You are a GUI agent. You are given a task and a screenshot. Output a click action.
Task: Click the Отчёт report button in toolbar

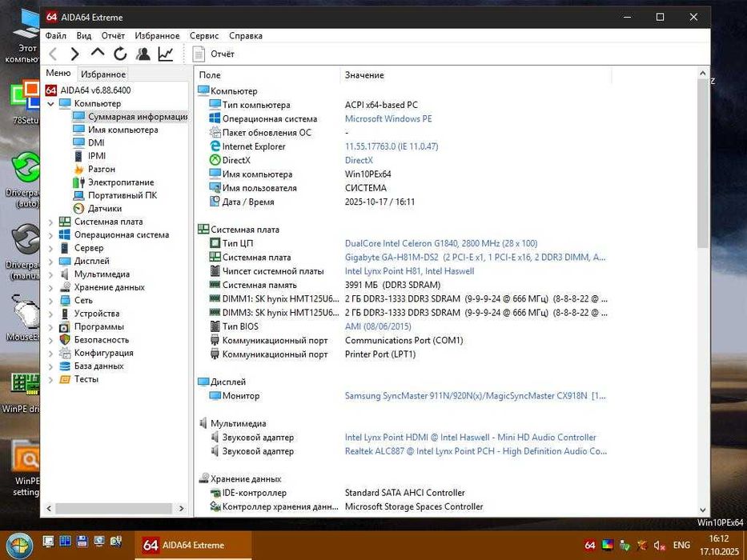[214, 54]
